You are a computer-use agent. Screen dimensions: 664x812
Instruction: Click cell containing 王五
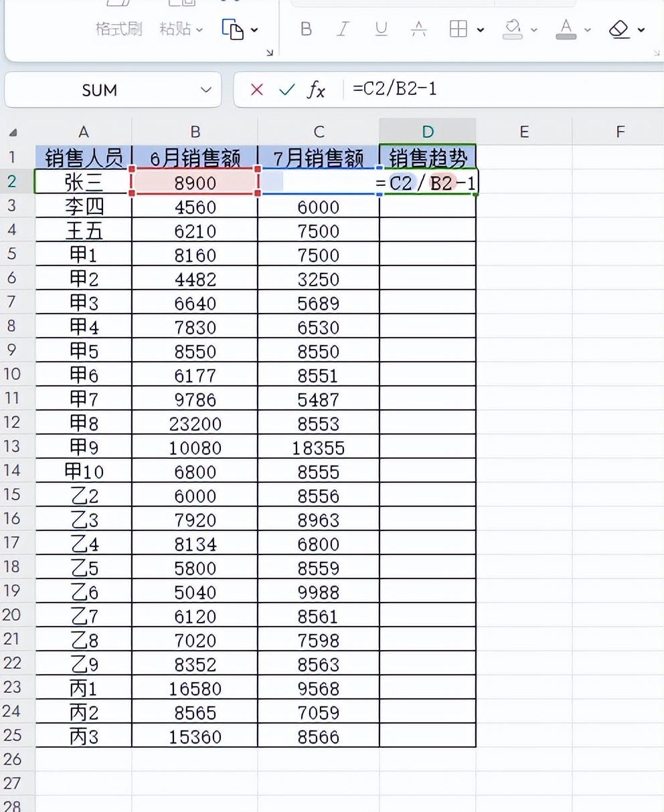(83, 231)
